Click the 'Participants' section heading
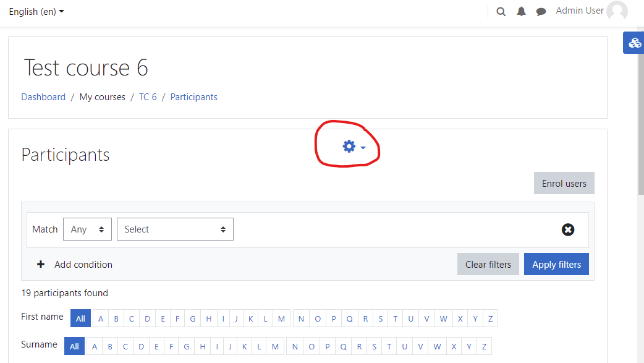Image resolution: width=644 pixels, height=363 pixels. pos(66,155)
